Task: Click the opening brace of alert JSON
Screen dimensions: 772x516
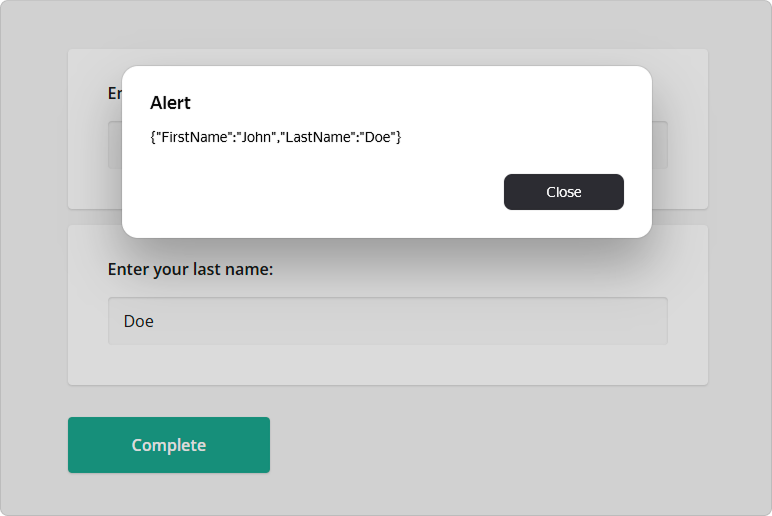Action: point(153,136)
